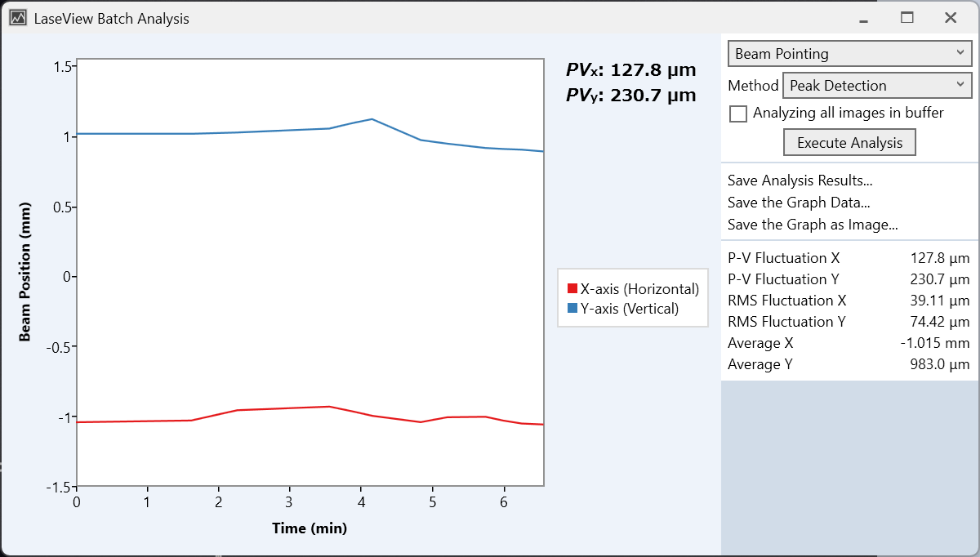Click the RMS Fluctuation X value row
980x557 pixels.
(848, 301)
